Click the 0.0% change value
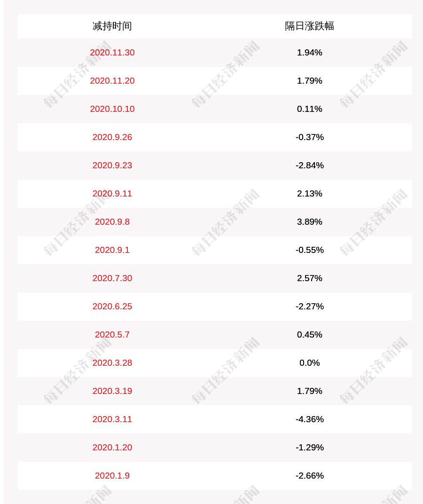423x504 pixels. (310, 363)
